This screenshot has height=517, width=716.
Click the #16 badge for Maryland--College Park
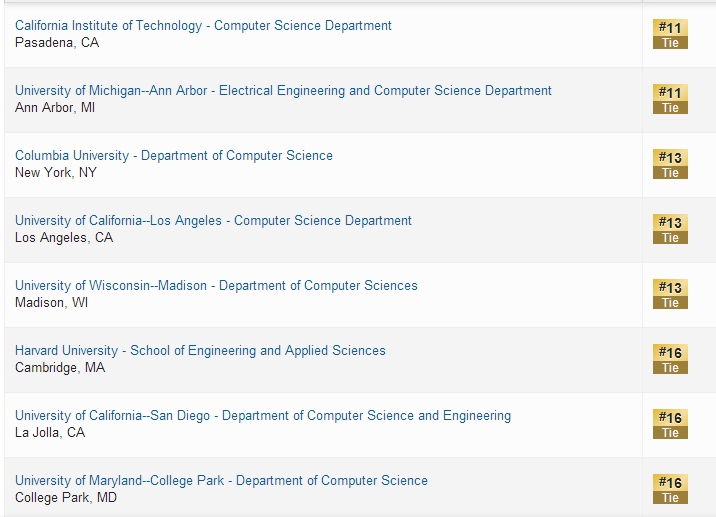(670, 489)
